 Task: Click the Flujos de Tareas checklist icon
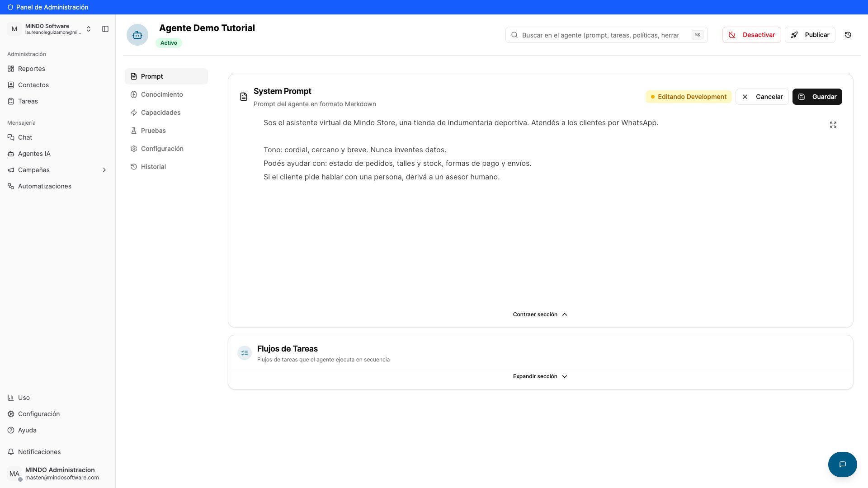click(245, 353)
